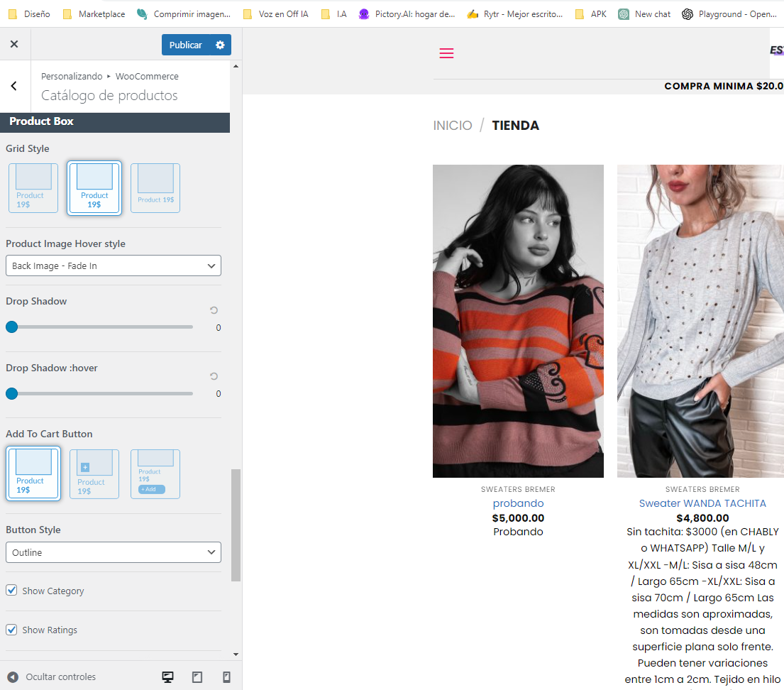This screenshot has height=690, width=784.
Task: Open Voz en Off IA bookmark folder
Action: coord(275,14)
